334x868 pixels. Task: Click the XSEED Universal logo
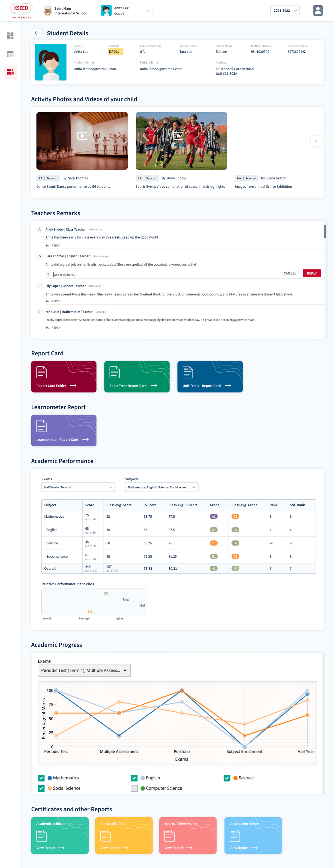coord(21,10)
